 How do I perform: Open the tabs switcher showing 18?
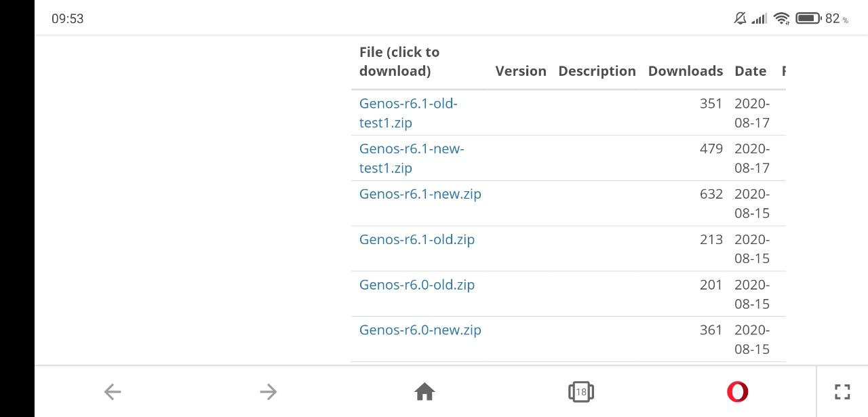(580, 391)
